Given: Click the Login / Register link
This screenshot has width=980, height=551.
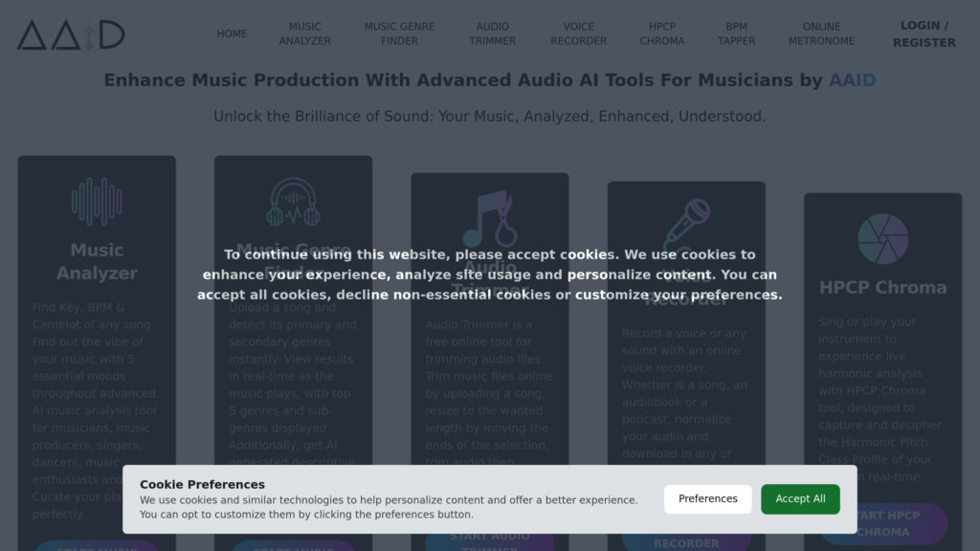Looking at the screenshot, I should click(924, 33).
